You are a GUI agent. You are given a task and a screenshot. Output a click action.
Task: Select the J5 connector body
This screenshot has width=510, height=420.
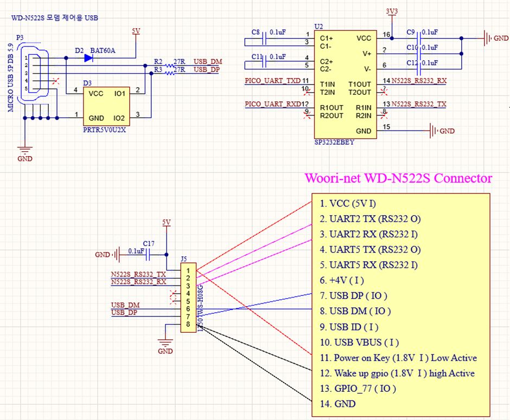pos(188,298)
